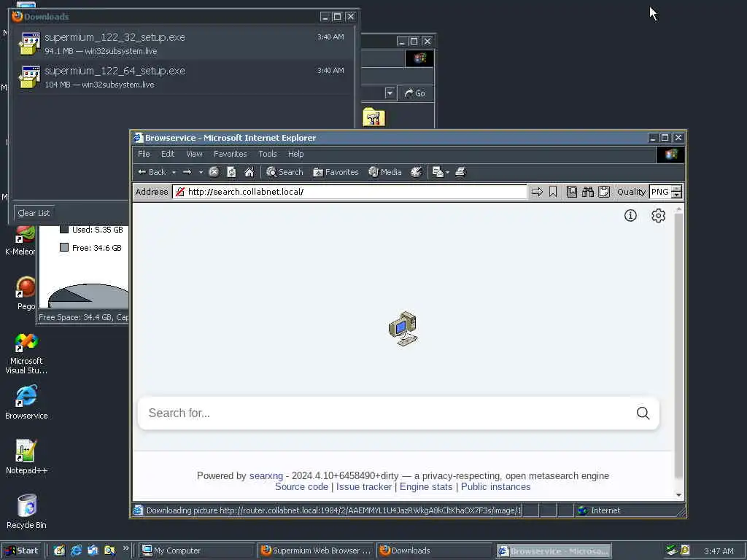Click the bookmark icon beside address bar

pyautogui.click(x=553, y=192)
